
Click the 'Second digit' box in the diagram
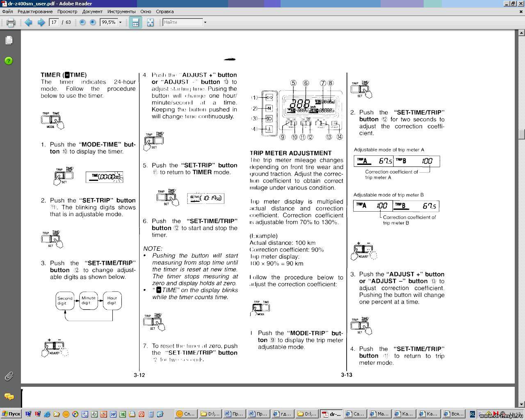coord(65,301)
